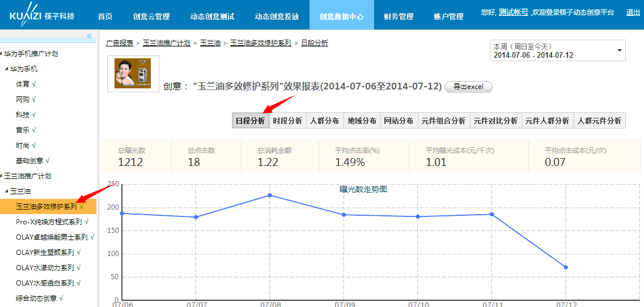Collapse the 玉兰油推广计划 tree node
This screenshot has height=307, width=644.
(2, 176)
